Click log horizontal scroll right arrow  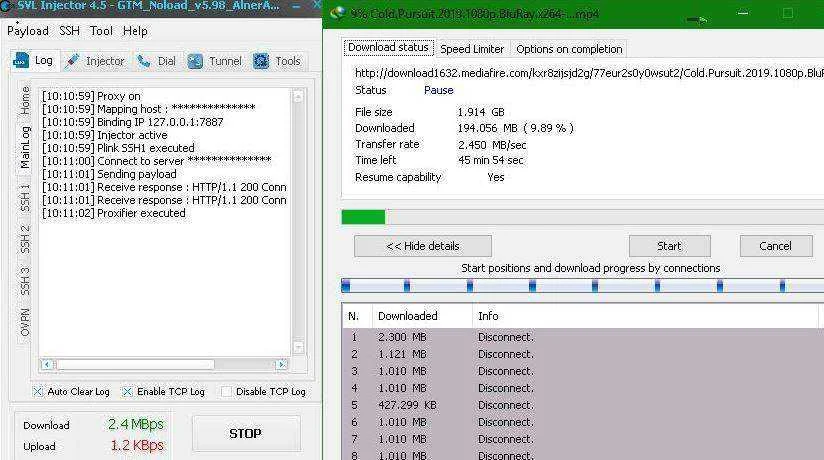[282, 364]
